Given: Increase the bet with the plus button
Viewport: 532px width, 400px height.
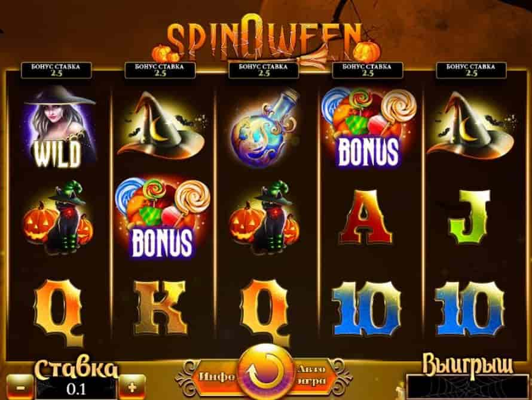Looking at the screenshot, I should (x=132, y=387).
